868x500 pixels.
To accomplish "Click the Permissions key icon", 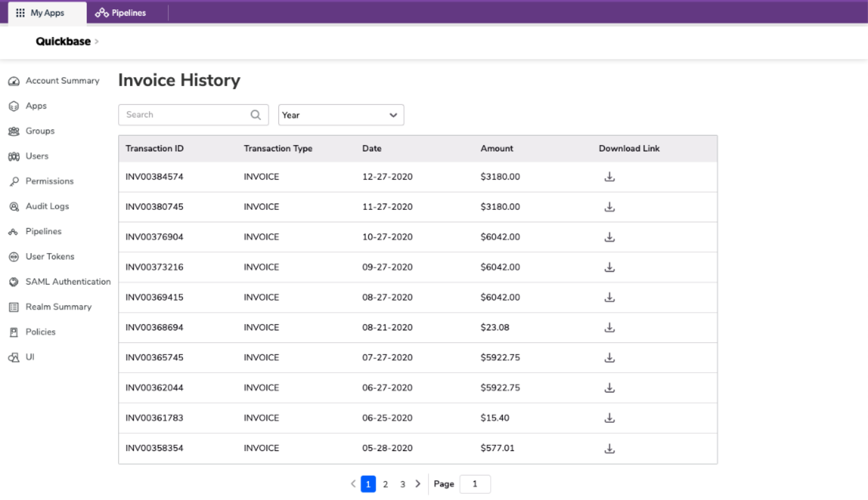I will point(14,181).
